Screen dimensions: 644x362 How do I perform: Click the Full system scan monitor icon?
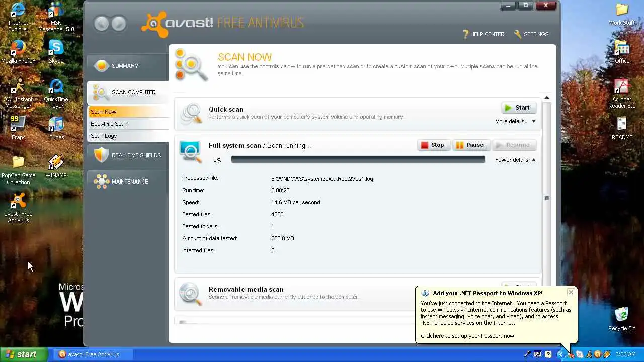pyautogui.click(x=191, y=151)
